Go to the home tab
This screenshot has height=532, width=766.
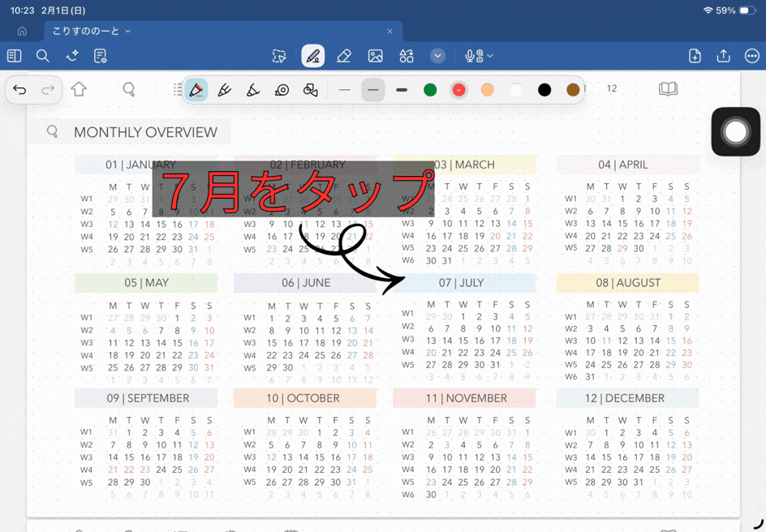tap(22, 31)
